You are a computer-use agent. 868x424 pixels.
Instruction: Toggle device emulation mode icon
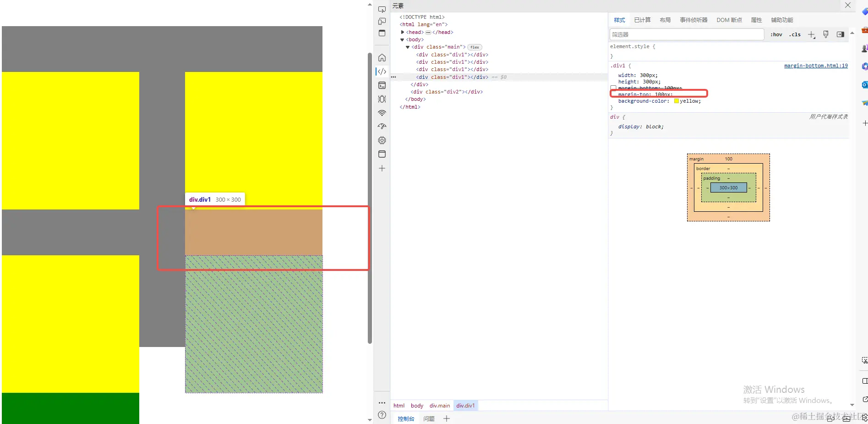point(382,21)
